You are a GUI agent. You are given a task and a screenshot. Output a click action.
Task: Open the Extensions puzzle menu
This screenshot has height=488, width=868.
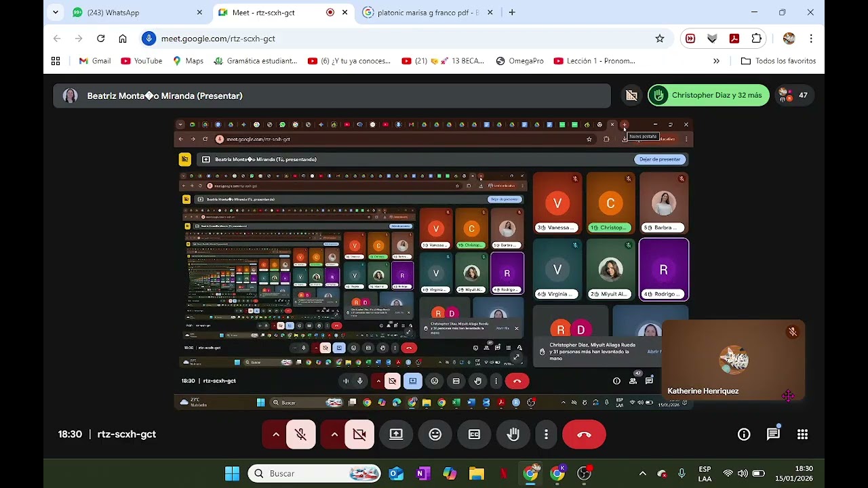pyautogui.click(x=756, y=39)
